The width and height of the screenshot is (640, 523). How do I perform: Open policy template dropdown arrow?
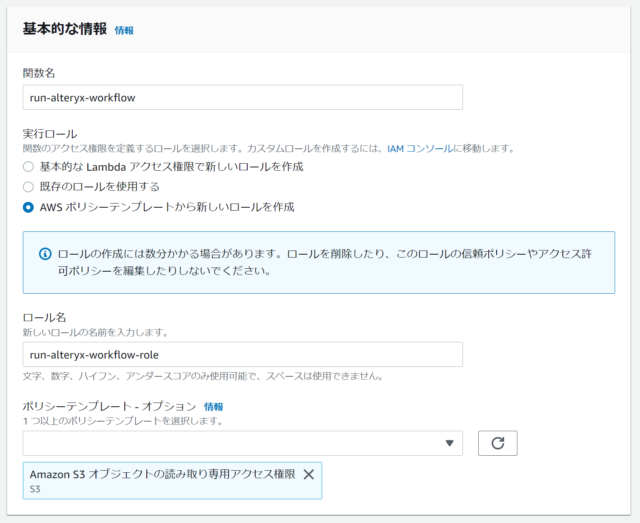[x=449, y=443]
